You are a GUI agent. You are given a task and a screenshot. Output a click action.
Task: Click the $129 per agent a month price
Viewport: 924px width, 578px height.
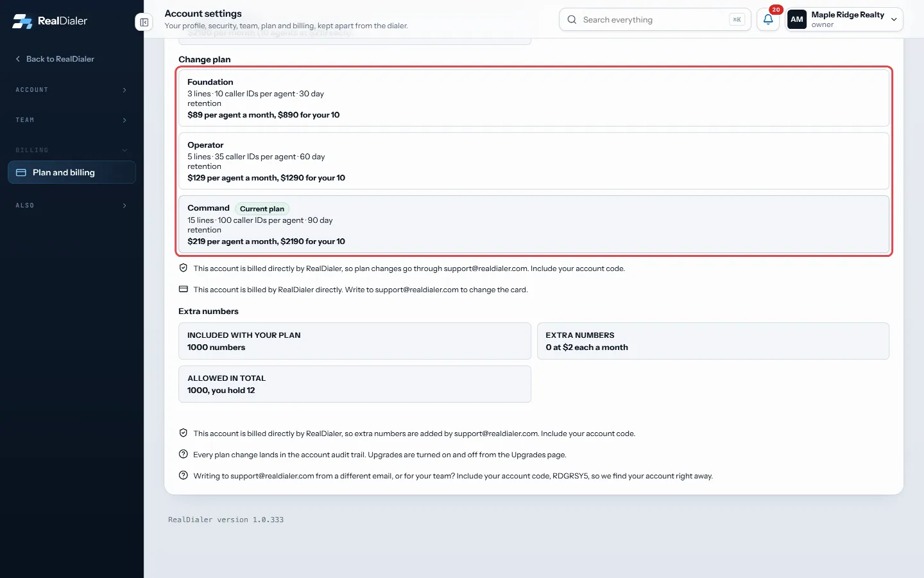266,178
